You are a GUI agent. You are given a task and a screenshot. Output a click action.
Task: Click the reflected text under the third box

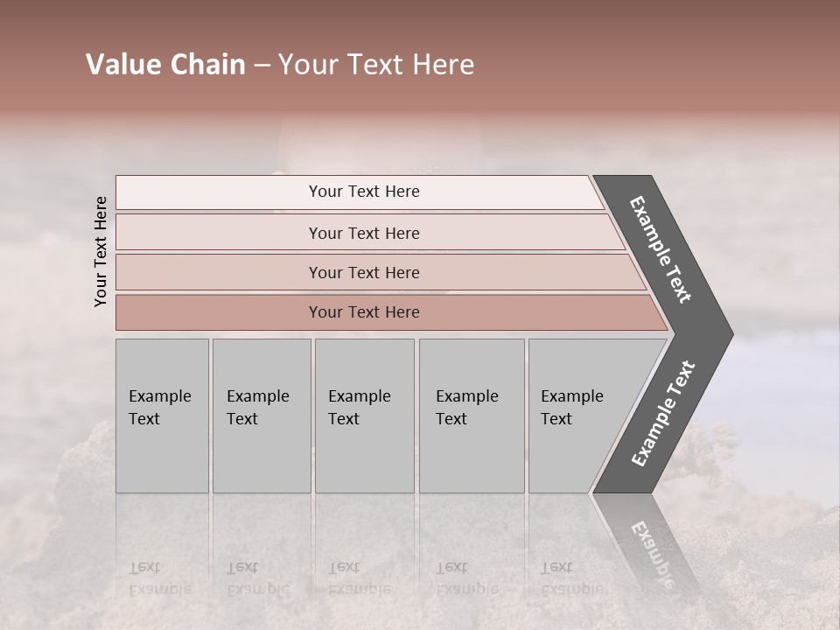coord(360,577)
